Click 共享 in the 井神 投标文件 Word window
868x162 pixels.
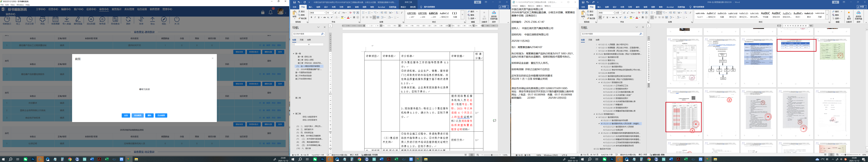click(x=862, y=7)
